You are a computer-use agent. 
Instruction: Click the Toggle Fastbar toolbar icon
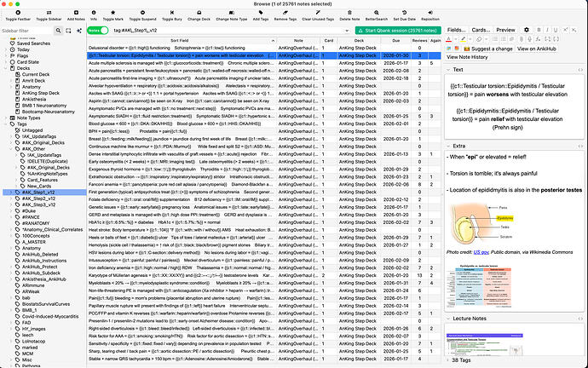(18, 13)
